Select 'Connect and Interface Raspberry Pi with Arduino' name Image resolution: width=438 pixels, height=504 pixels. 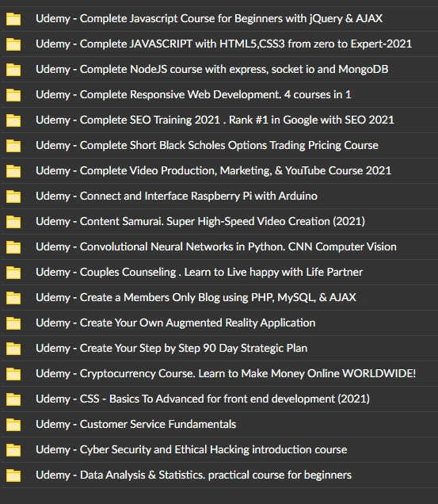(x=199, y=196)
